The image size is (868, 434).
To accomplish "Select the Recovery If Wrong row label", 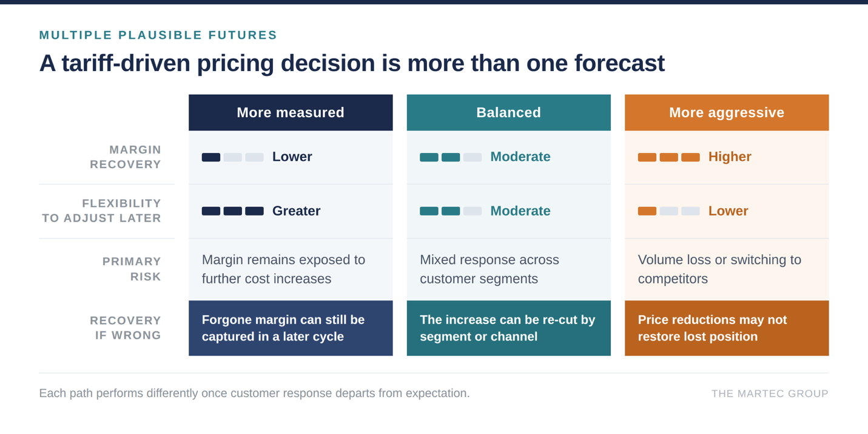I will [x=126, y=328].
